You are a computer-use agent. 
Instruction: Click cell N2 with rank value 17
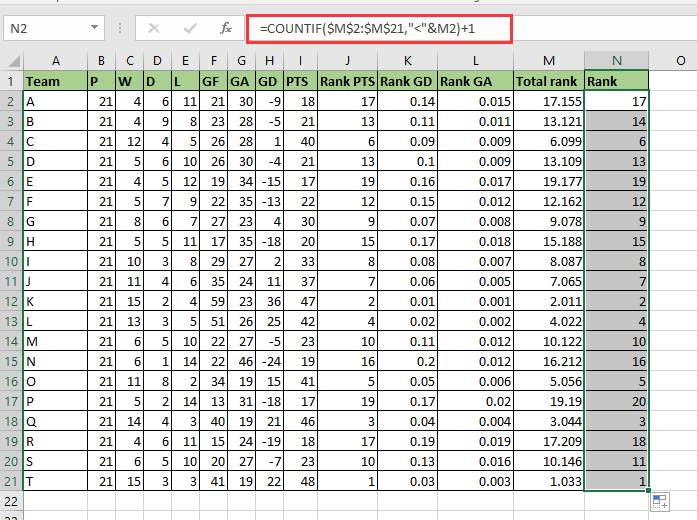coord(617,101)
